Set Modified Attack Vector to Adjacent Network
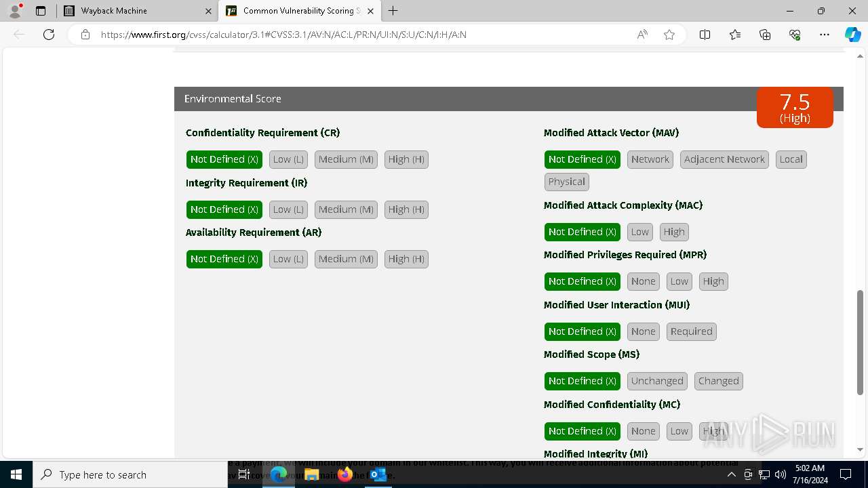This screenshot has width=868, height=488. click(x=724, y=159)
